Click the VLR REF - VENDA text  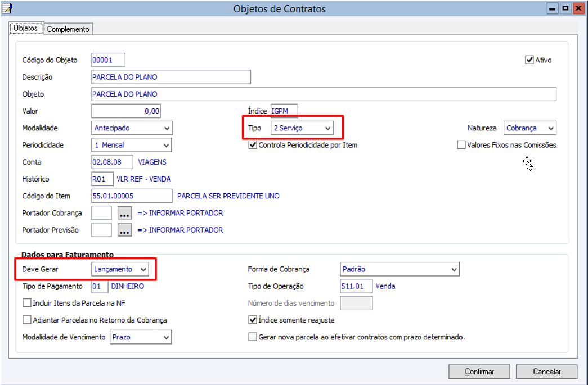pos(143,179)
